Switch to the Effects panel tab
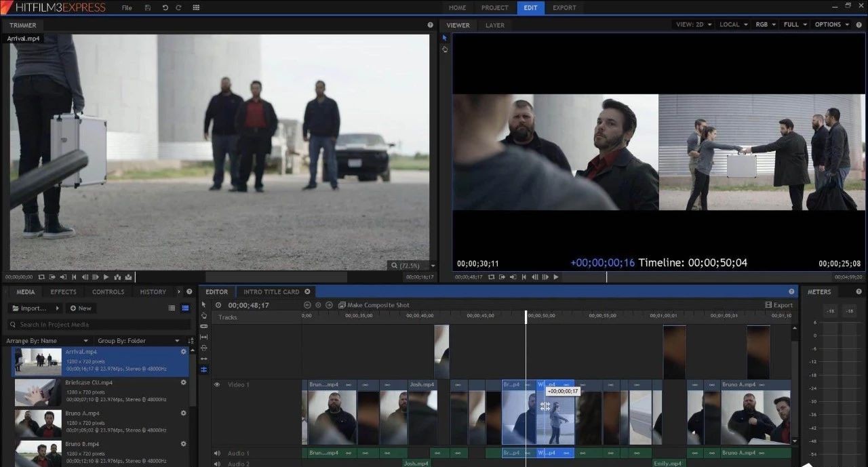 coord(64,292)
